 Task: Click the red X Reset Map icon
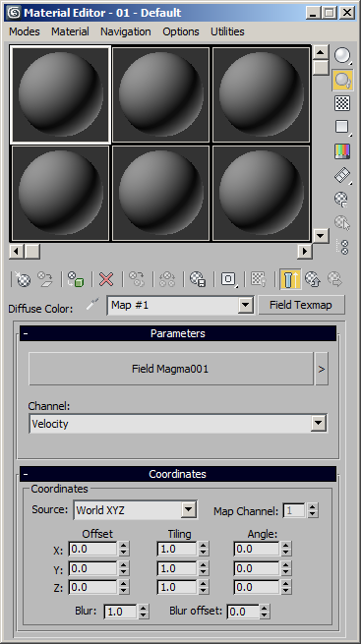pos(106,279)
